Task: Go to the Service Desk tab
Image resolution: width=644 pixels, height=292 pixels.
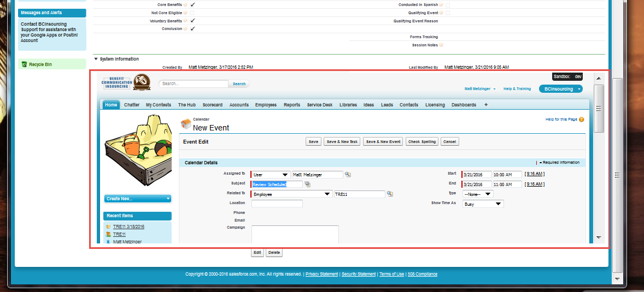Action: click(319, 105)
